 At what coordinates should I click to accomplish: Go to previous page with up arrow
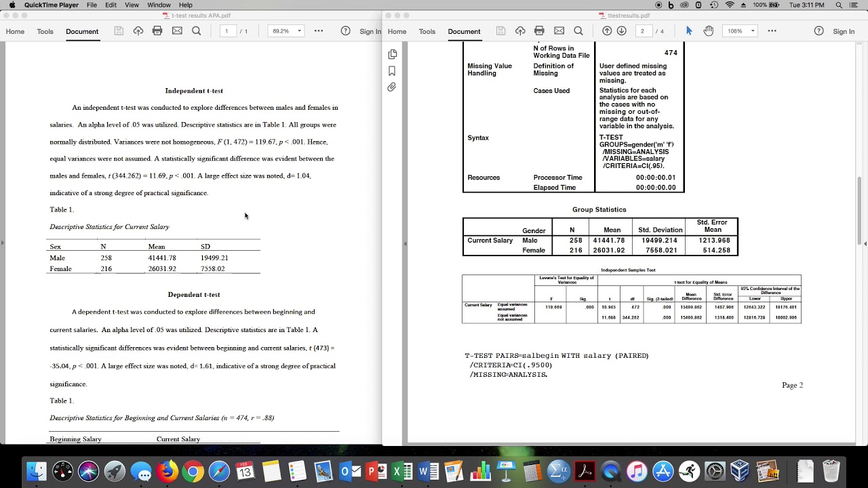coord(607,31)
